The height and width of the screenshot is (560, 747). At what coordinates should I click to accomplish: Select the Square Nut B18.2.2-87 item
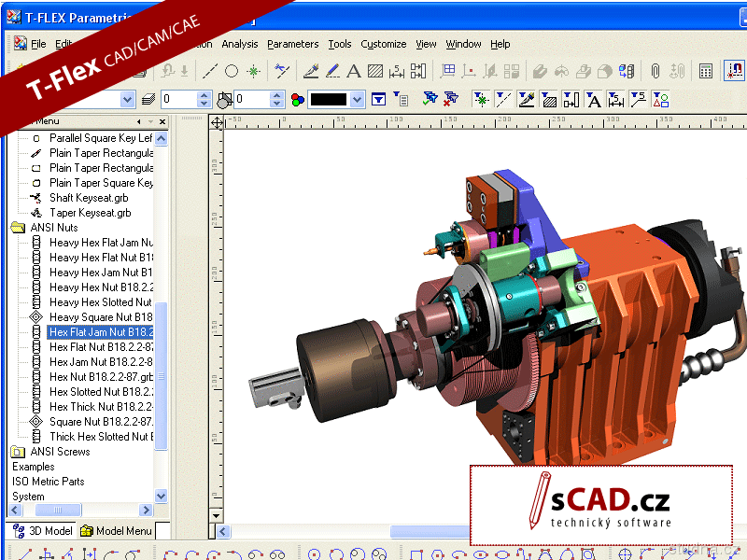tap(101, 422)
